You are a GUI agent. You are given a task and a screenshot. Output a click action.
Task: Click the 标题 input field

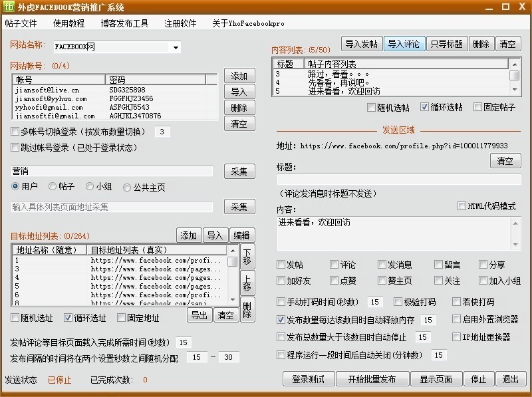pos(399,180)
